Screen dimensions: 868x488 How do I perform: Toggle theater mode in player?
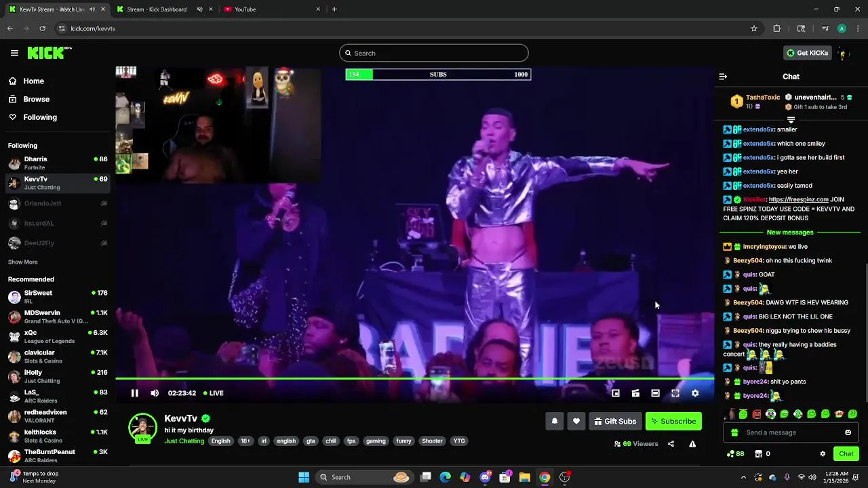coord(655,393)
